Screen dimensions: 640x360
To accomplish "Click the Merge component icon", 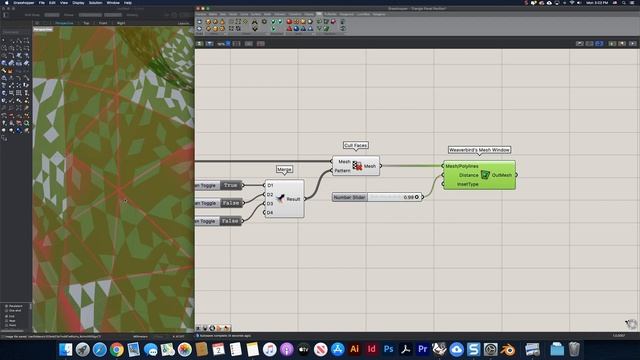I will pyautogui.click(x=281, y=198).
